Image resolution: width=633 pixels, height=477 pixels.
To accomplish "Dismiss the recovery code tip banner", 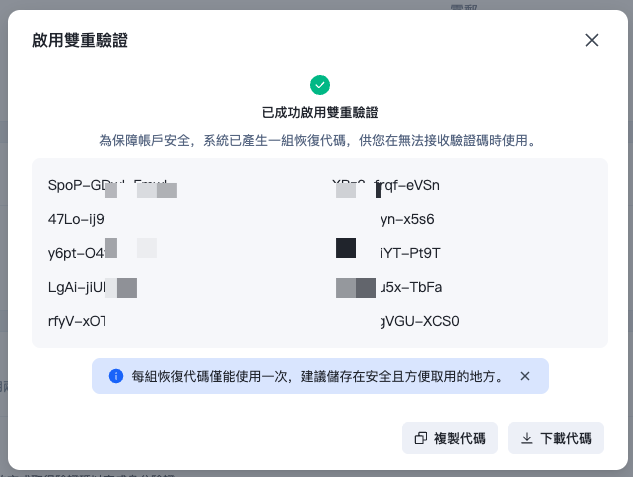I will coord(525,376).
